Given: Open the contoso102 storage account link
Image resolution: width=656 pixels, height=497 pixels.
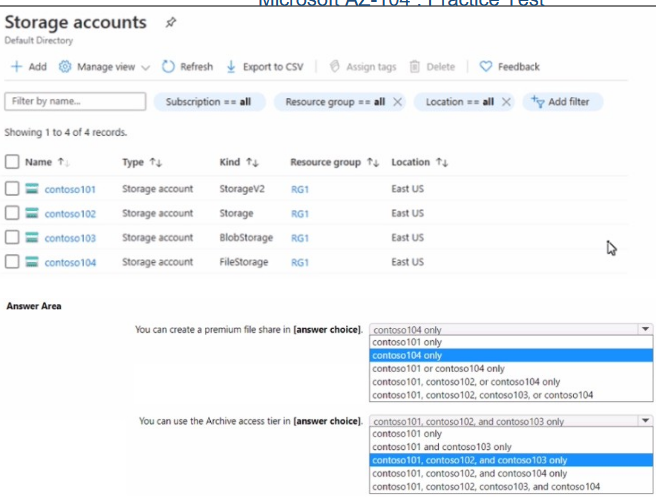Looking at the screenshot, I should [70, 214].
